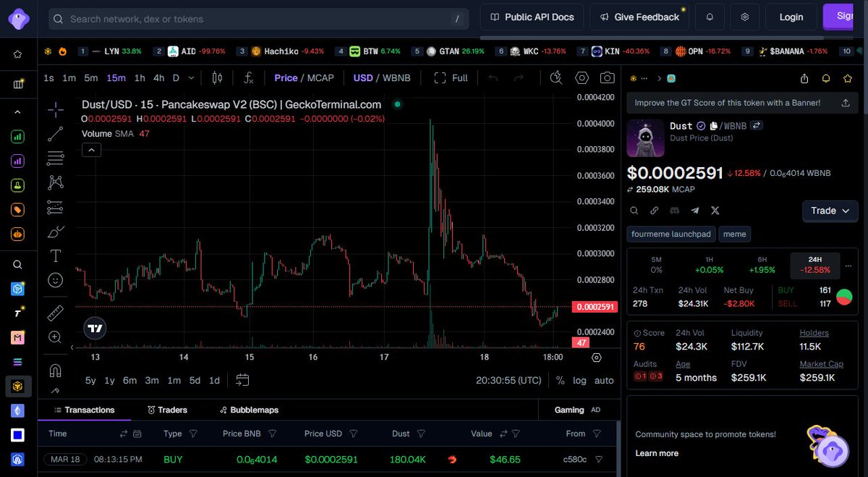868x477 pixels.
Task: Switch chart denomination to WBNB
Action: pos(396,77)
